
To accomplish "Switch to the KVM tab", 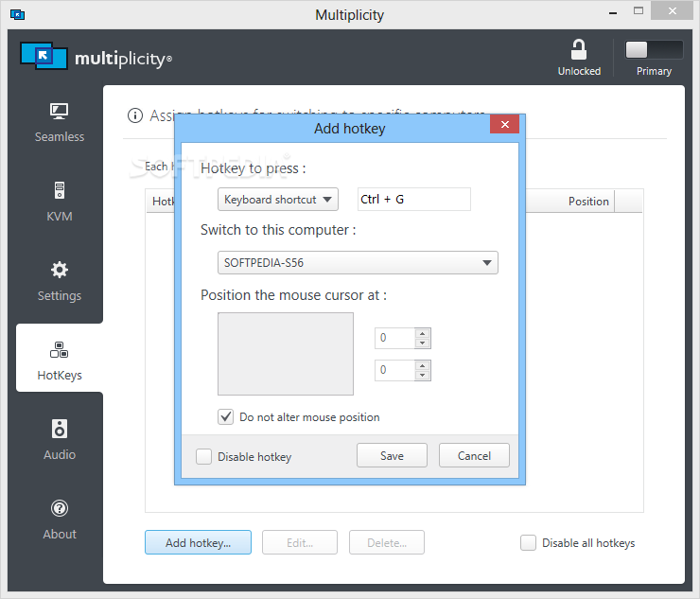I will (x=60, y=202).
